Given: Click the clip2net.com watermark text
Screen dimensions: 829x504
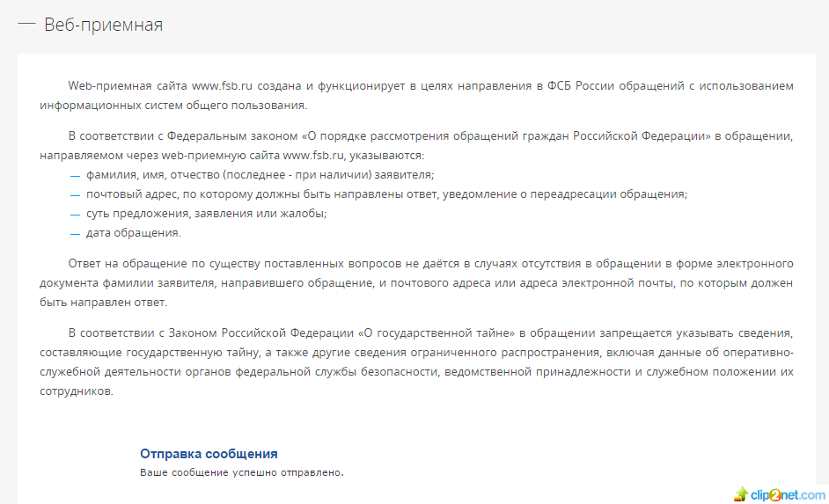Looking at the screenshot, I should point(788,495).
